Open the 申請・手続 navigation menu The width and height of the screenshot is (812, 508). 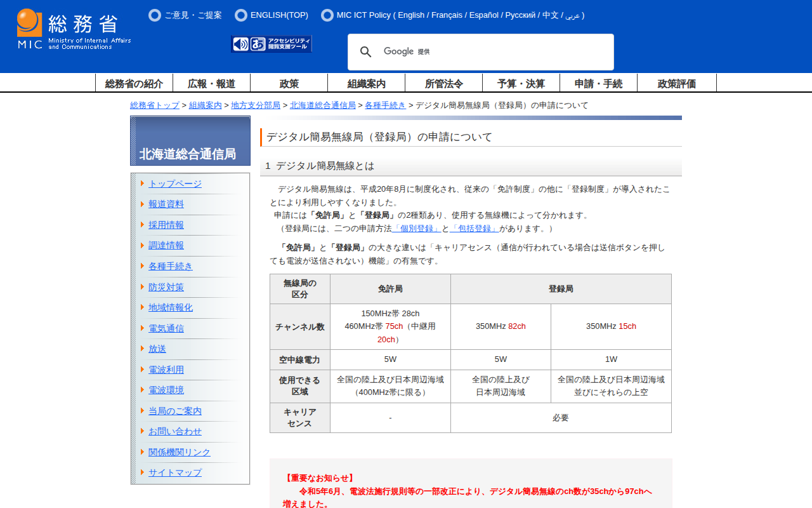pyautogui.click(x=598, y=83)
